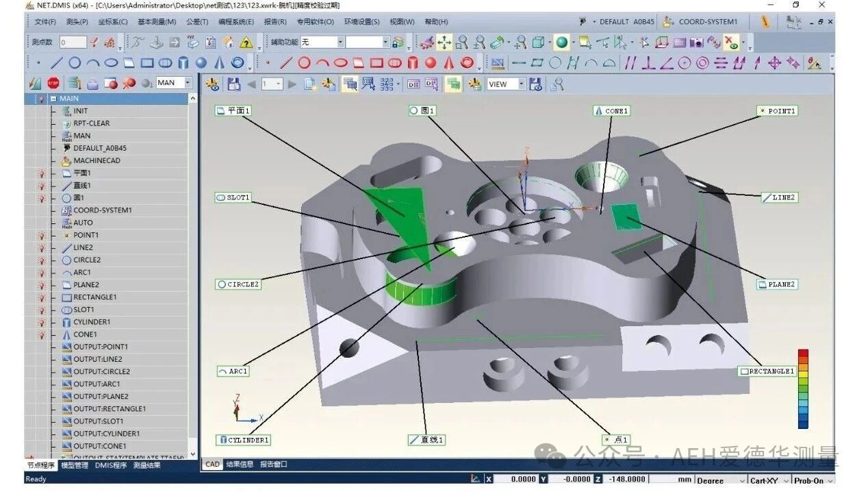Select the blue sphere measurement tool

(x=201, y=63)
